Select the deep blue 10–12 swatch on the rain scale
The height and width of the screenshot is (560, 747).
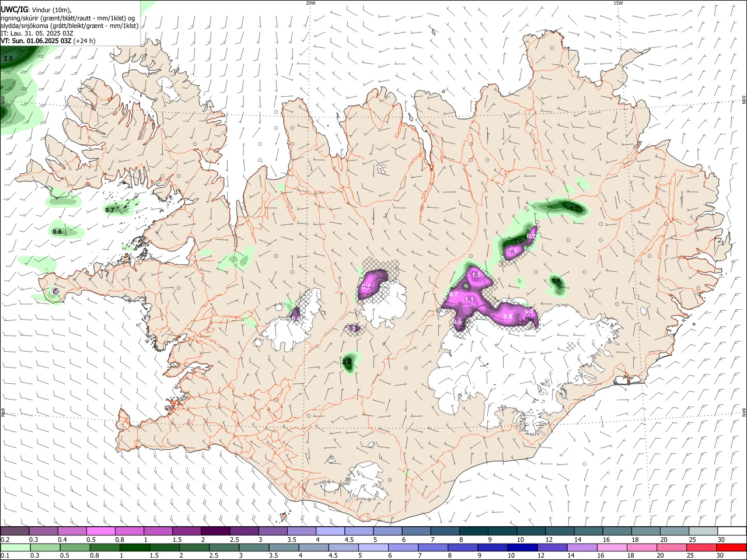[522, 547]
